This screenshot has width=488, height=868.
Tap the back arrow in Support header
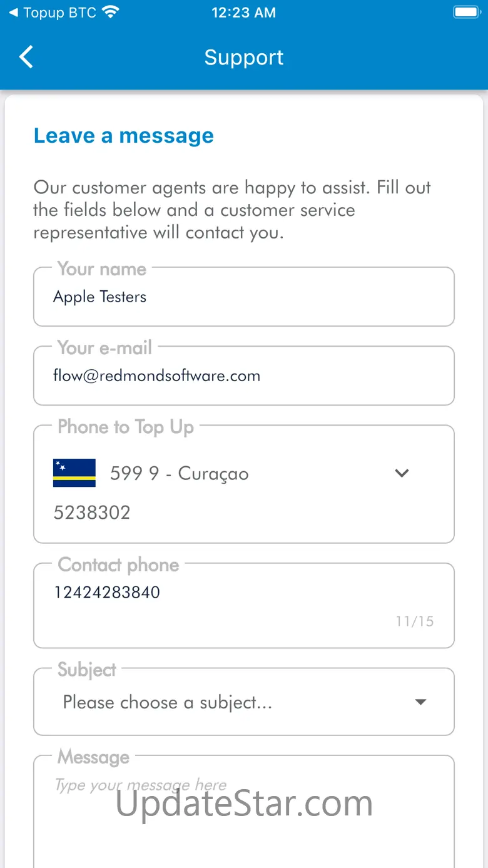pyautogui.click(x=26, y=57)
